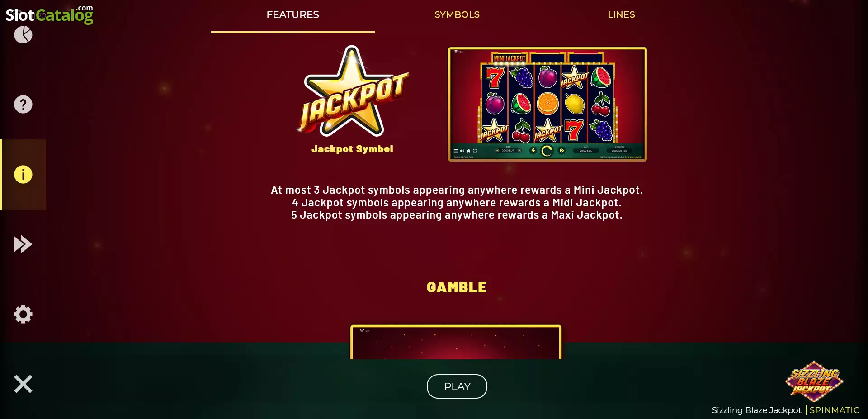Image resolution: width=868 pixels, height=419 pixels.
Task: Select the FEATURES tab
Action: (x=292, y=14)
